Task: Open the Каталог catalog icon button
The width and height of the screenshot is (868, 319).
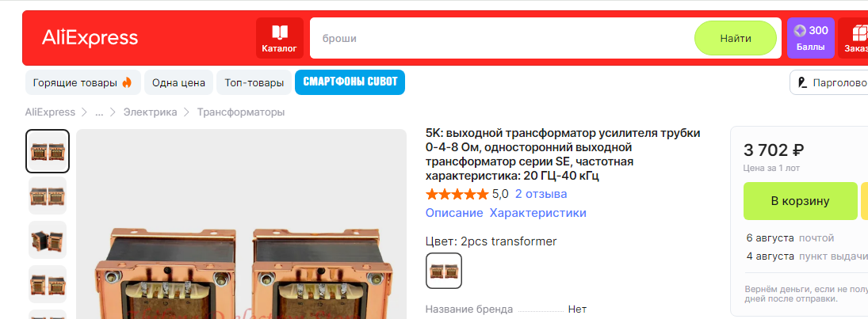Action: pos(280,38)
